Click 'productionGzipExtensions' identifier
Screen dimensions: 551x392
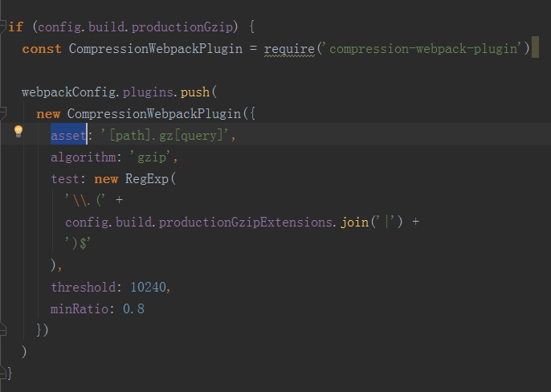(245, 223)
